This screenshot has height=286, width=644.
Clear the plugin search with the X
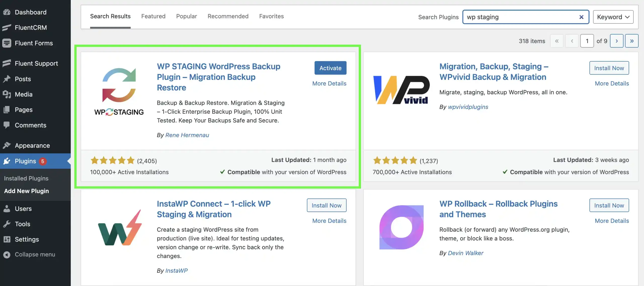click(581, 17)
